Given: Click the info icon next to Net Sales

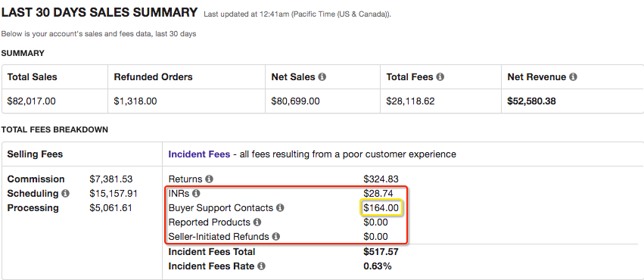Looking at the screenshot, I should [322, 76].
